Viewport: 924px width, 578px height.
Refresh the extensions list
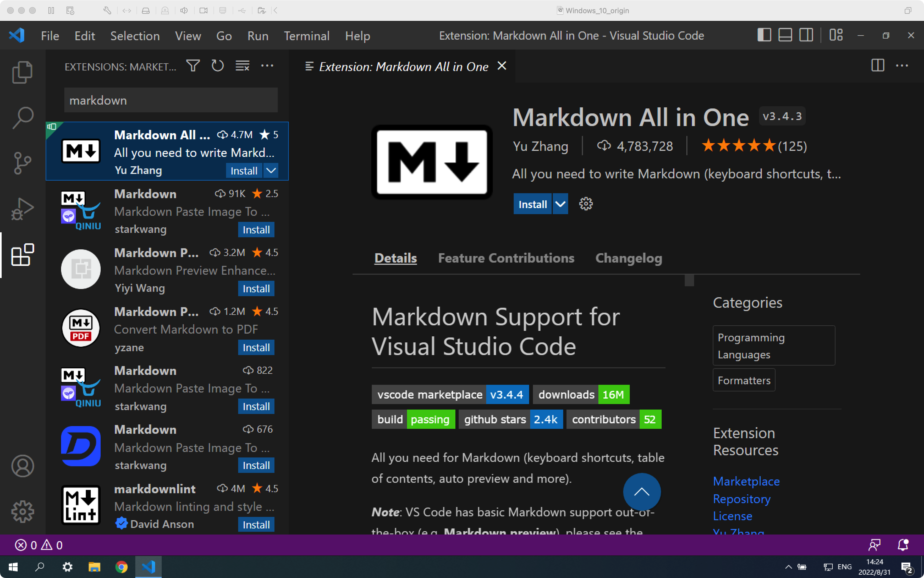pyautogui.click(x=218, y=66)
